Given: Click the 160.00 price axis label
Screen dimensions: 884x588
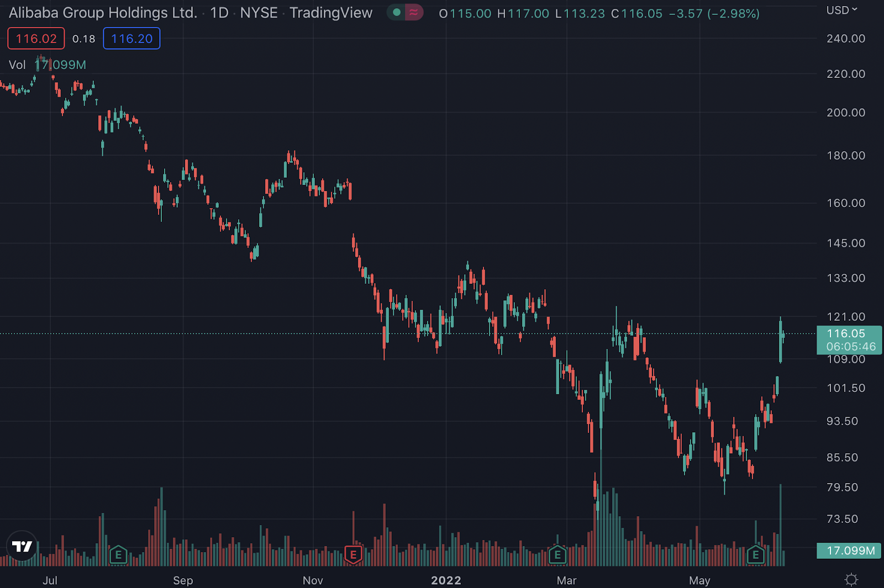Looking at the screenshot, I should (846, 203).
